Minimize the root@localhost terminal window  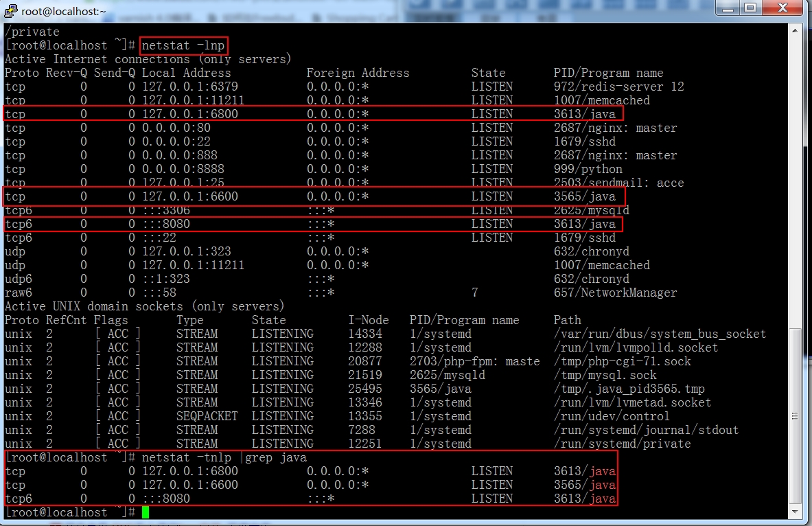728,8
